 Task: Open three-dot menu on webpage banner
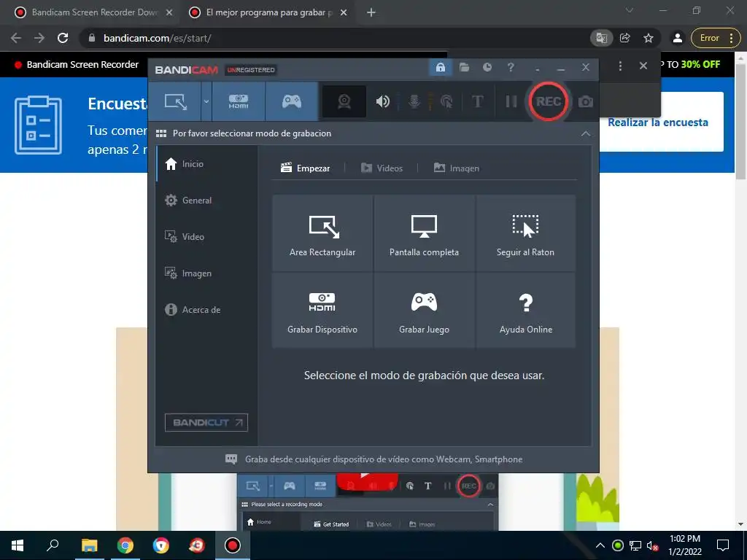coord(620,66)
